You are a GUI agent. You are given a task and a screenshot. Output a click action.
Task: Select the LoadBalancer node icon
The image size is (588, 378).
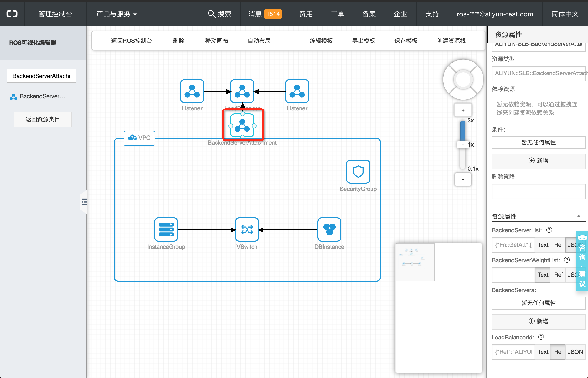pyautogui.click(x=242, y=91)
